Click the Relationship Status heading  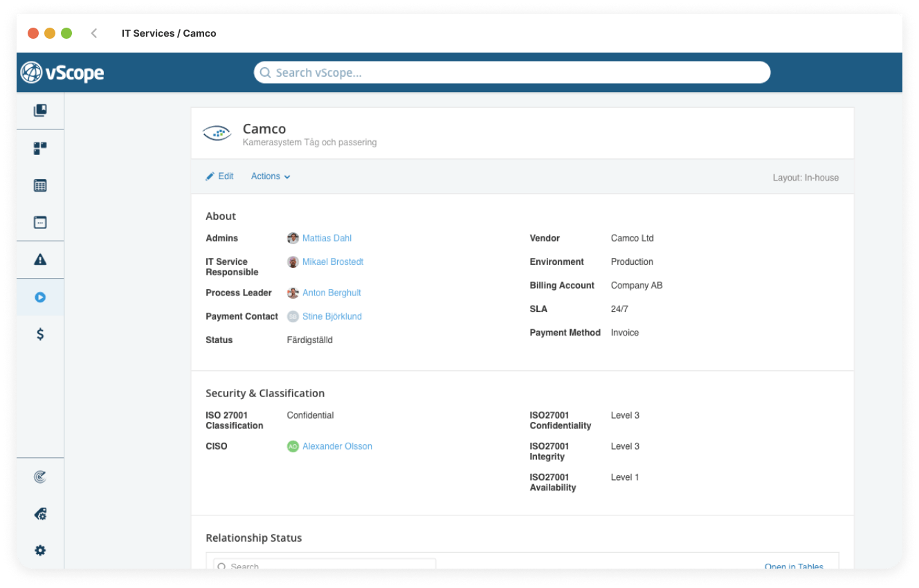coord(253,538)
